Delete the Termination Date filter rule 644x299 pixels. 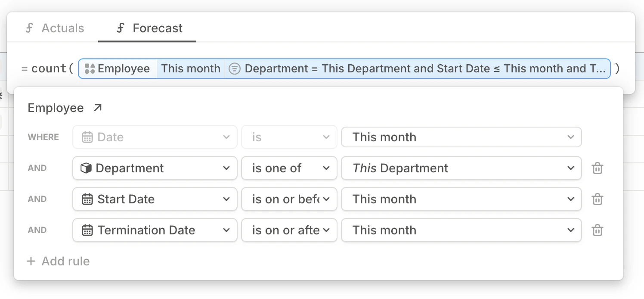pyautogui.click(x=597, y=230)
